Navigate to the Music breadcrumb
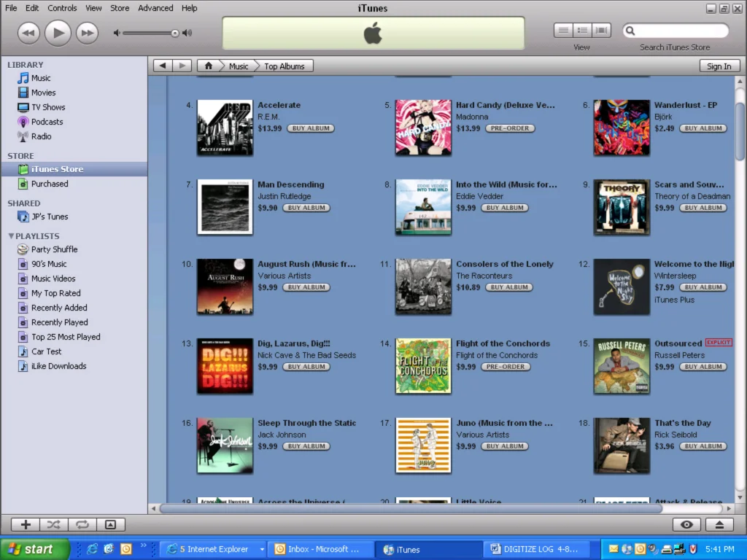The image size is (747, 560). click(x=239, y=66)
